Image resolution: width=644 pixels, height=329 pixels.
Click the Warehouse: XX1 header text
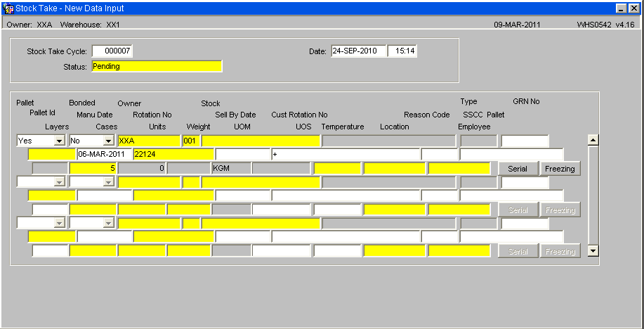click(90, 25)
